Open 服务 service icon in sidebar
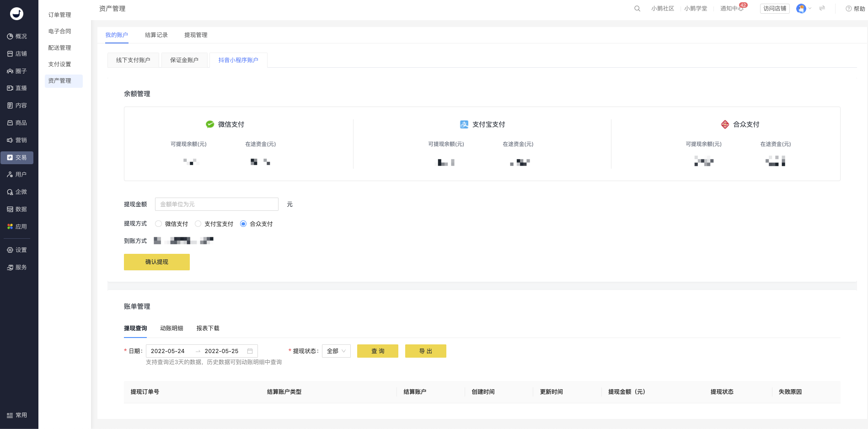The height and width of the screenshot is (429, 868). [10, 267]
